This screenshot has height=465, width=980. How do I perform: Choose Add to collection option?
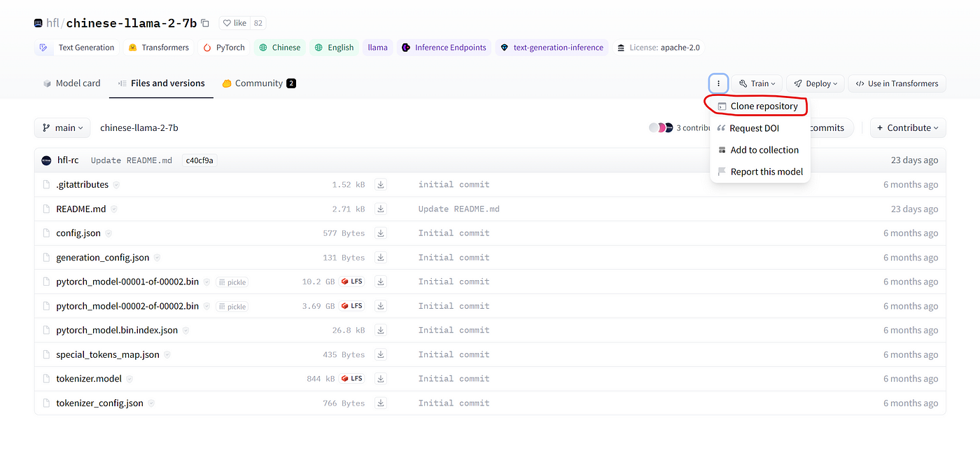pos(764,150)
